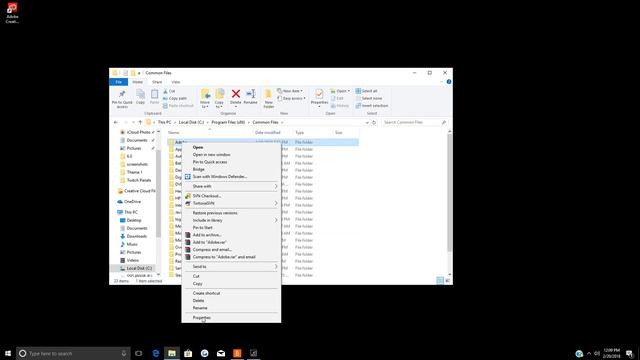The width and height of the screenshot is (640, 360).
Task: Click Local Disk (C:) in address breadcrumb
Action: click(x=191, y=122)
